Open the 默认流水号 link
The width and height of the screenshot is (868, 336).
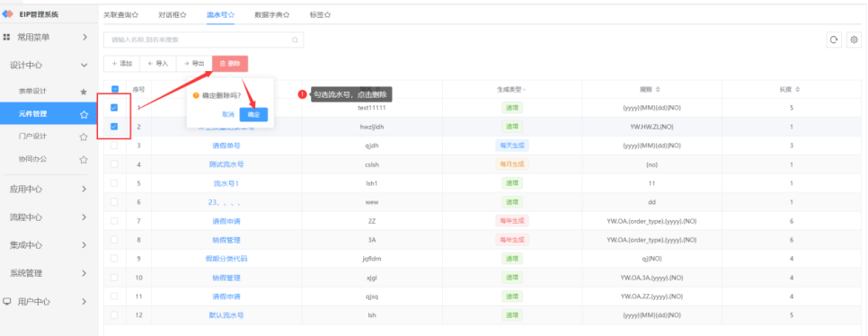pyautogui.click(x=226, y=315)
